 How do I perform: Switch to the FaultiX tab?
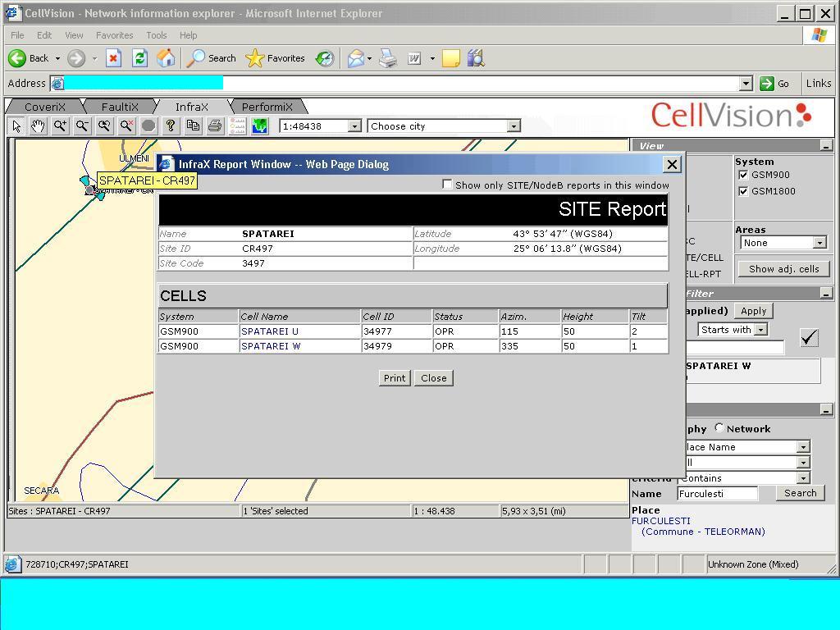pos(120,107)
